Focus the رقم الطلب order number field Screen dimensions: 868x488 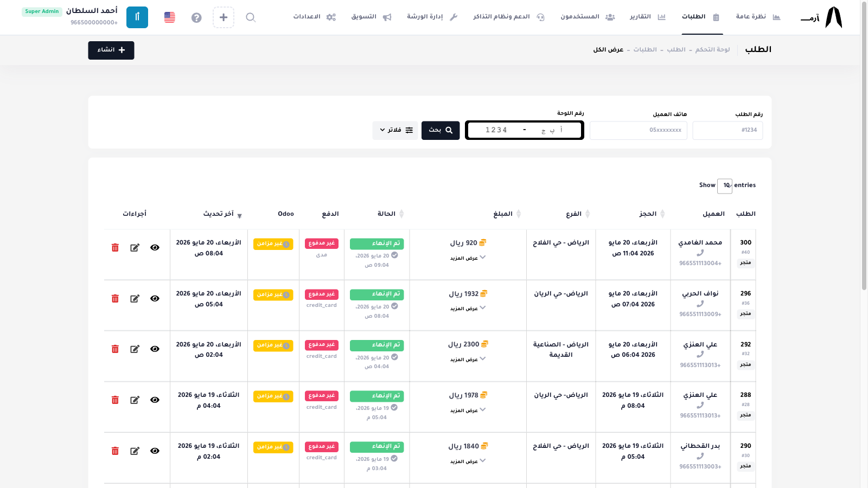[727, 130]
